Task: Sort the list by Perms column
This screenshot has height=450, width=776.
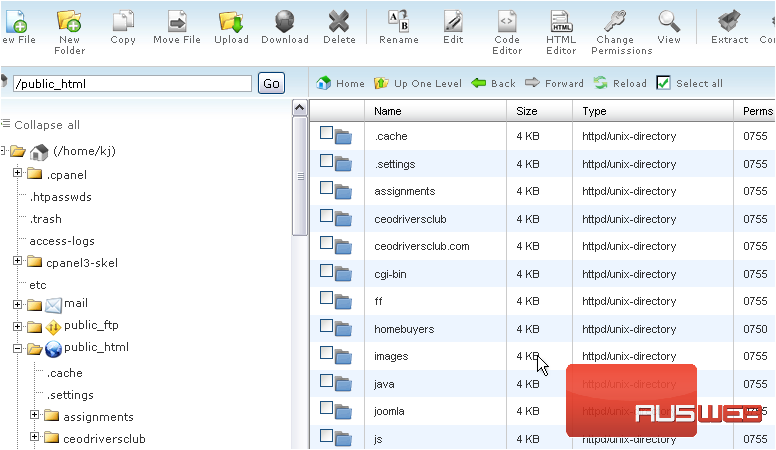Action: (x=758, y=111)
